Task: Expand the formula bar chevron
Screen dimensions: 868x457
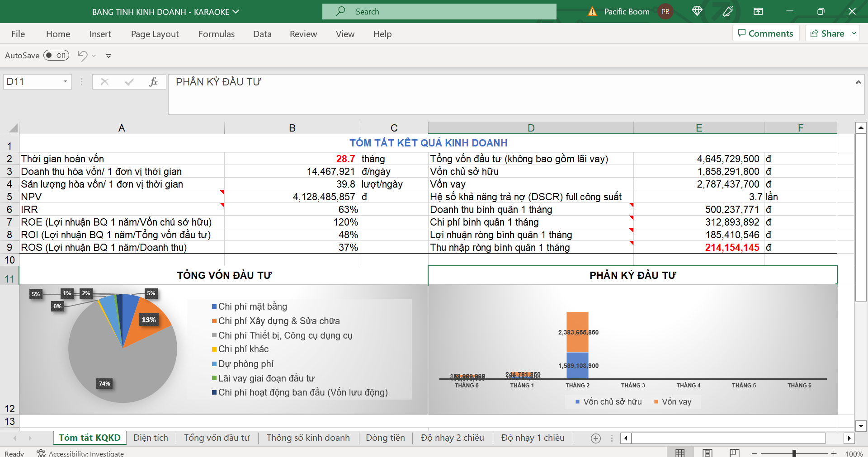Action: pyautogui.click(x=858, y=82)
